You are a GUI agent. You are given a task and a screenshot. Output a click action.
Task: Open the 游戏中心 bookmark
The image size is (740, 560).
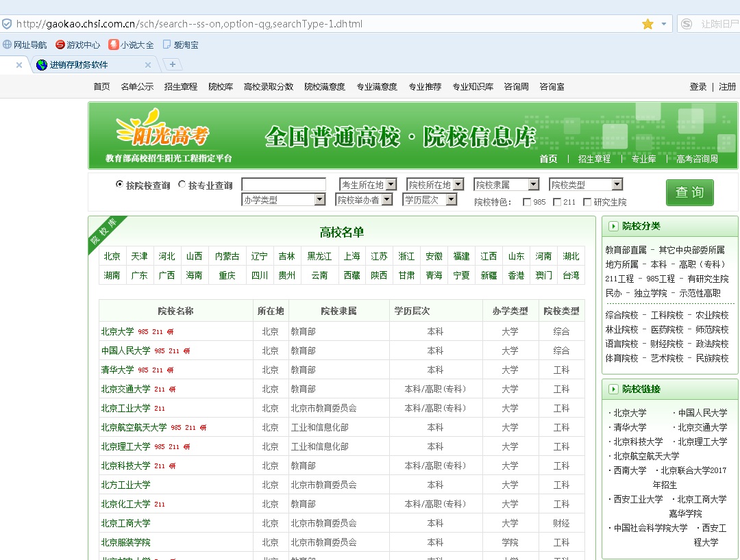click(x=77, y=45)
